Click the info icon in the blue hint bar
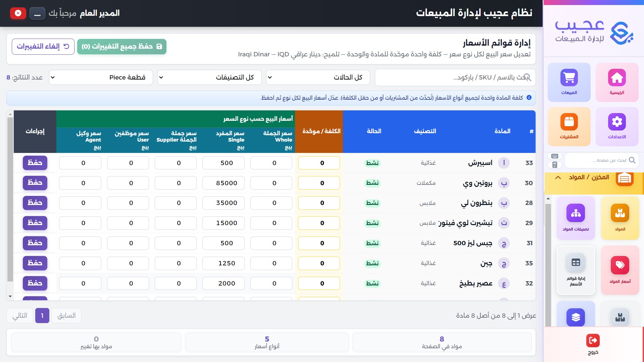This screenshot has height=362, width=644. click(529, 98)
